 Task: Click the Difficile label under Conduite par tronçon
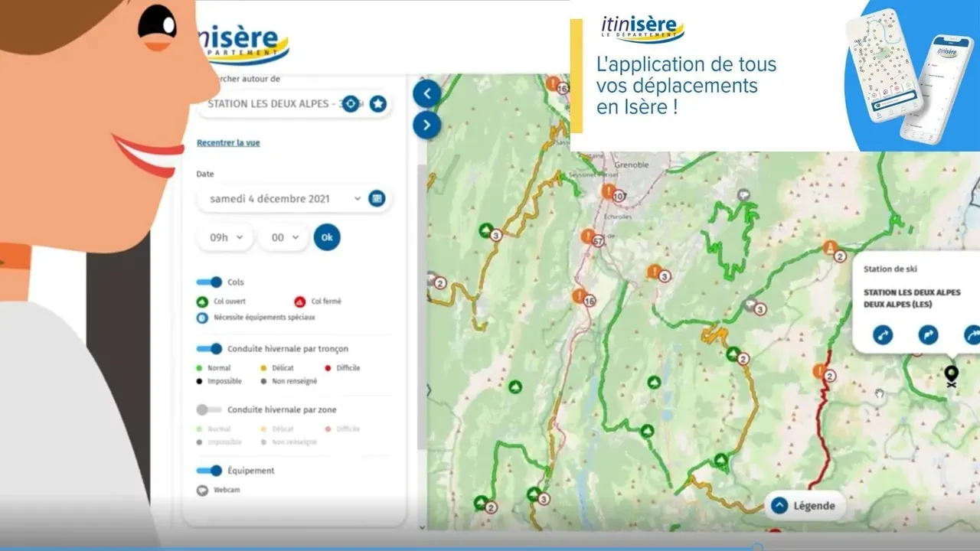pyautogui.click(x=348, y=368)
